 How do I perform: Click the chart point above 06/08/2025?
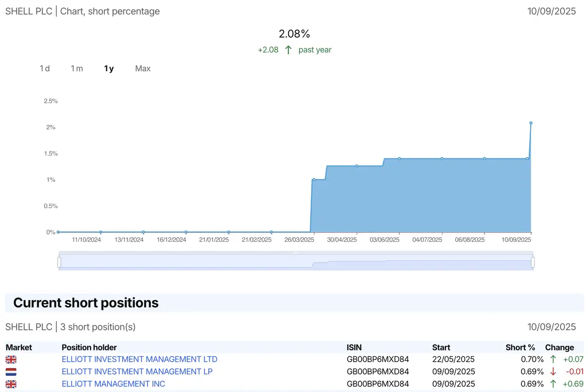click(485, 159)
